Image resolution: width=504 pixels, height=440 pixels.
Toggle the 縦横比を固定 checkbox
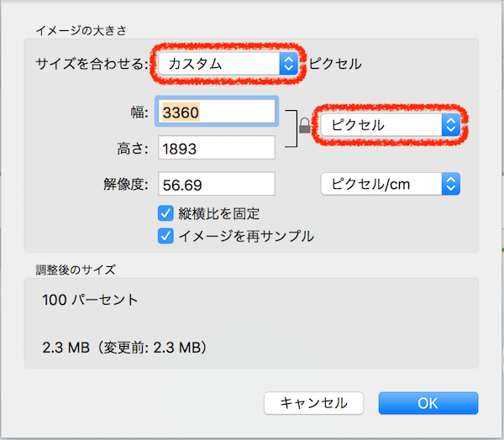[x=165, y=213]
